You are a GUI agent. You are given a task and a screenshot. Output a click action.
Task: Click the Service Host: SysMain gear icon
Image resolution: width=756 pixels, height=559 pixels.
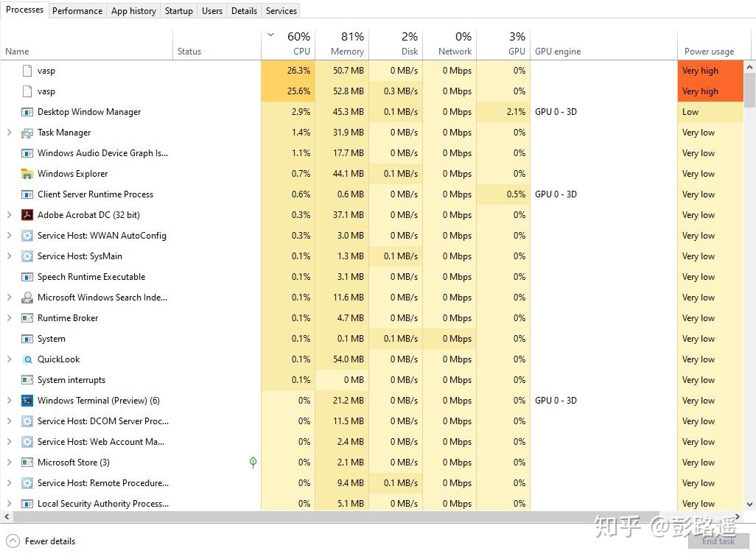coord(27,256)
